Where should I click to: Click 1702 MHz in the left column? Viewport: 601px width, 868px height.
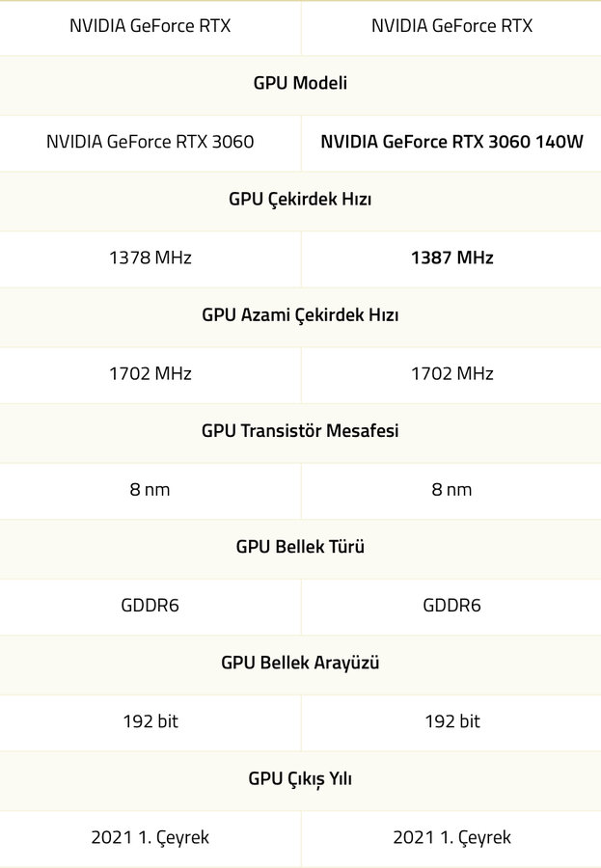click(x=150, y=373)
